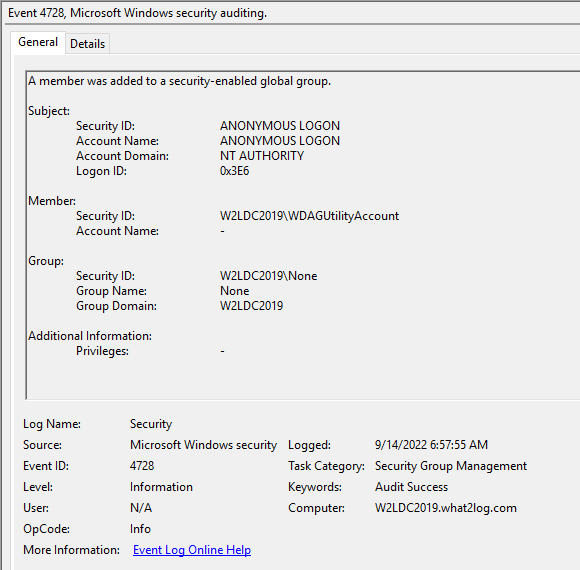
Task: Click the NT AUTHORITY account domain value
Action: (262, 156)
